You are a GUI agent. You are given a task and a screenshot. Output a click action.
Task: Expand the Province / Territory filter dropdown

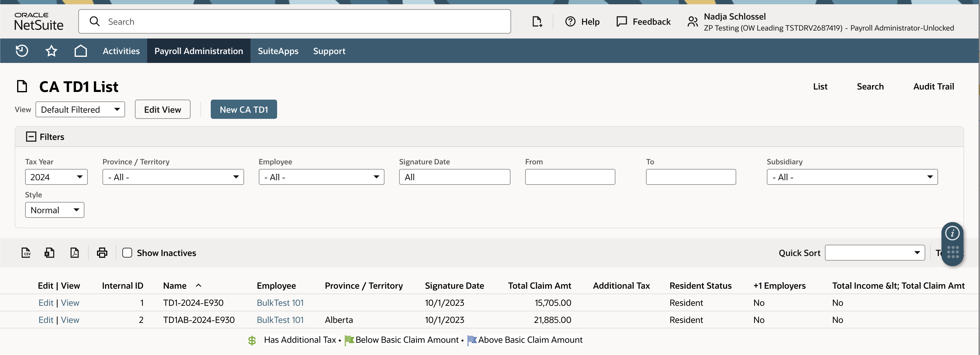pos(173,177)
